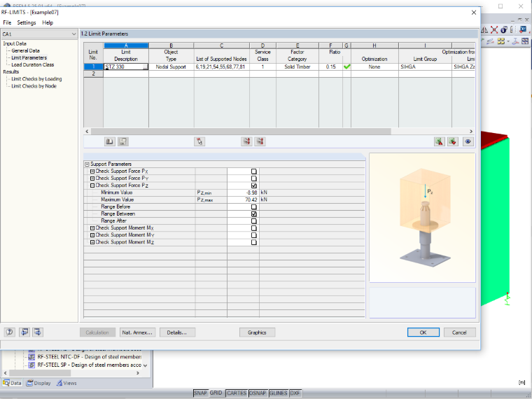
Task: Click the four-window tile icon in RFEM toolbar
Action: click(x=525, y=41)
